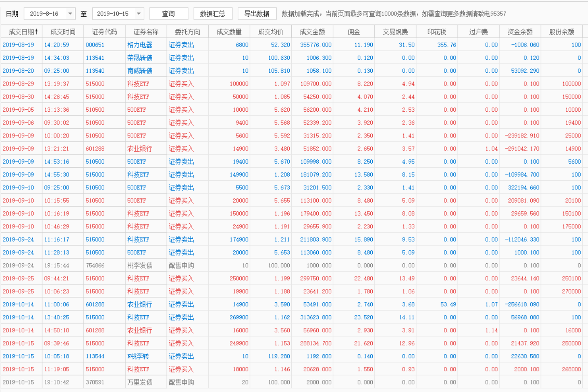Click 过户费 column header

coord(478,32)
